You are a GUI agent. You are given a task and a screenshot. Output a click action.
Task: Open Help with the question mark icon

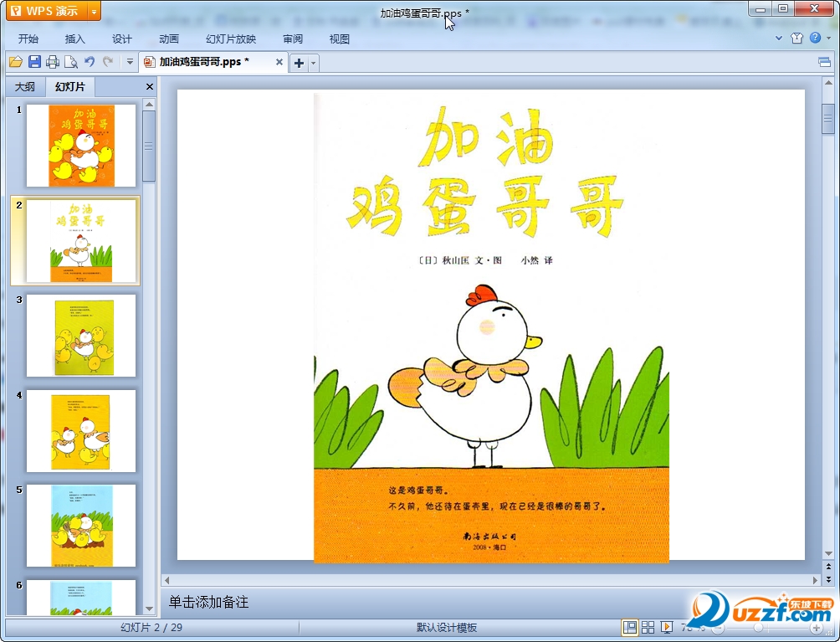pyautogui.click(x=815, y=38)
